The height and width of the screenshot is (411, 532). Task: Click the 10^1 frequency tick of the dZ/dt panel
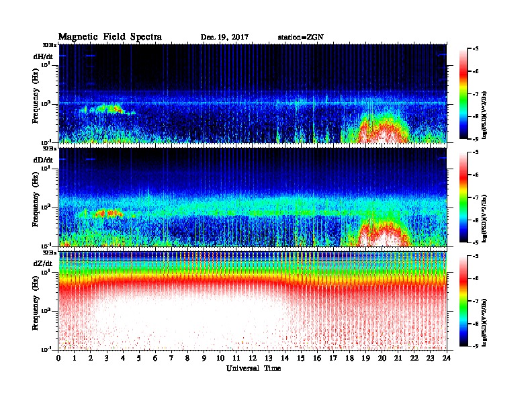pos(46,272)
